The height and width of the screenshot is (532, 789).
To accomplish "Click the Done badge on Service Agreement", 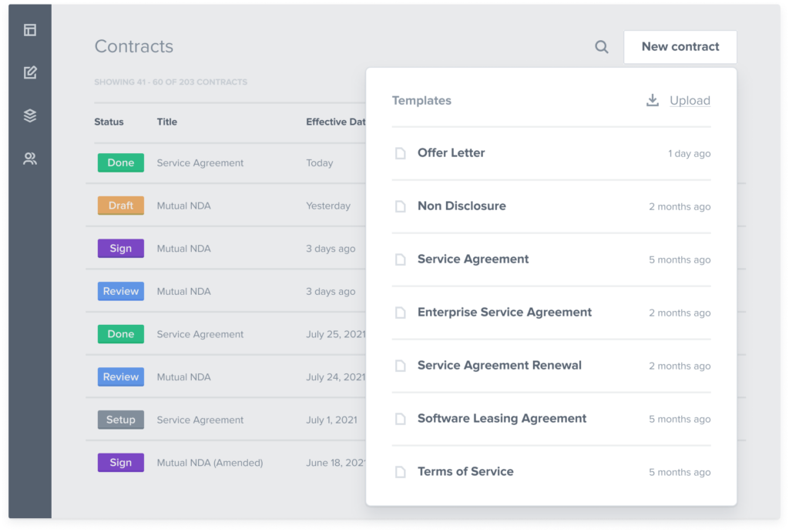I will pyautogui.click(x=120, y=162).
